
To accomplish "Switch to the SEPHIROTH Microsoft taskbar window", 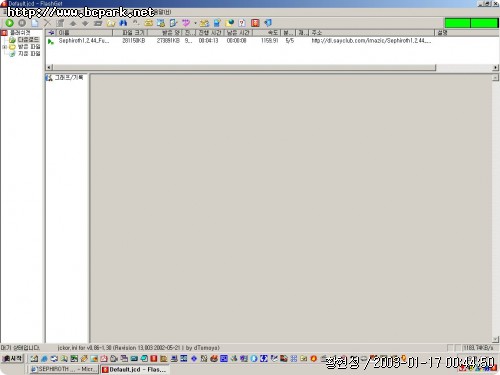I will click(63, 369).
